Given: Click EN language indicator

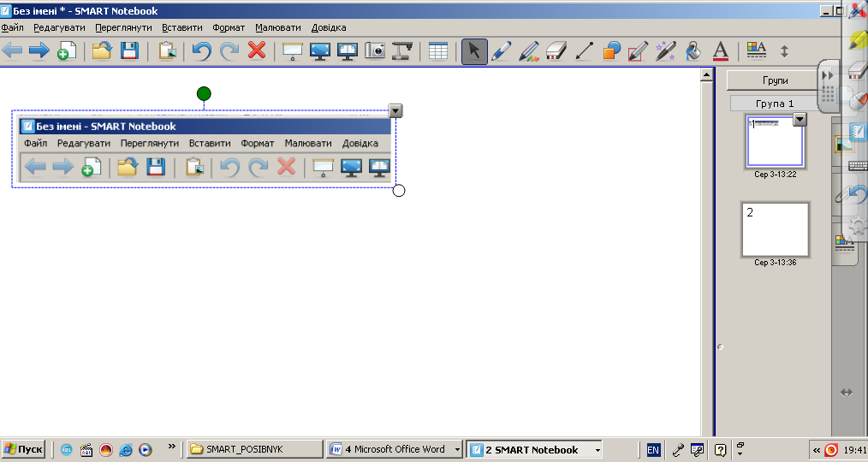Looking at the screenshot, I should click(x=653, y=450).
